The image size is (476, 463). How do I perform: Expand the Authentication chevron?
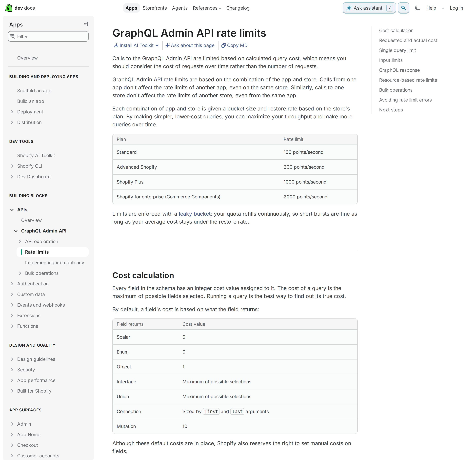coord(12,284)
